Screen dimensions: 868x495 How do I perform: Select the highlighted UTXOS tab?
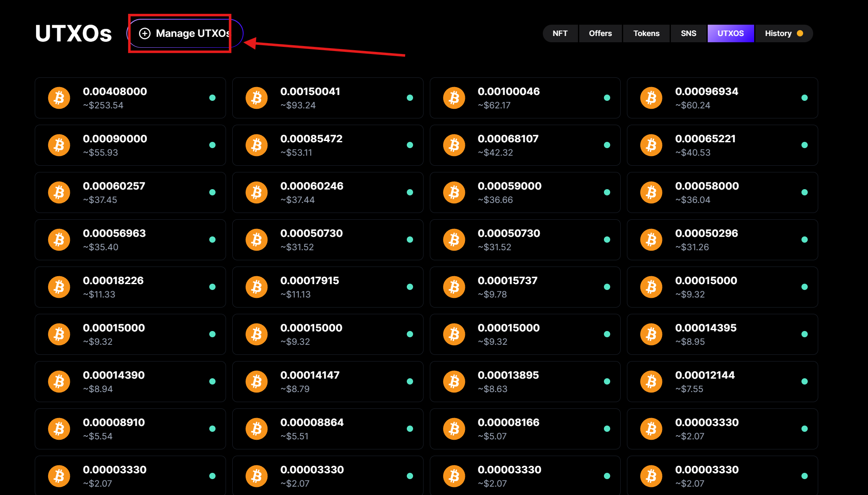click(x=730, y=33)
